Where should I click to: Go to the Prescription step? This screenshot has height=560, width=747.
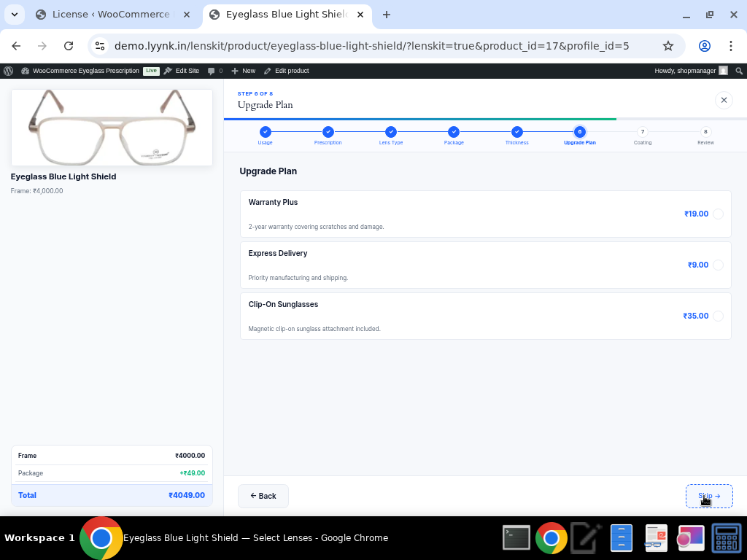tap(328, 132)
